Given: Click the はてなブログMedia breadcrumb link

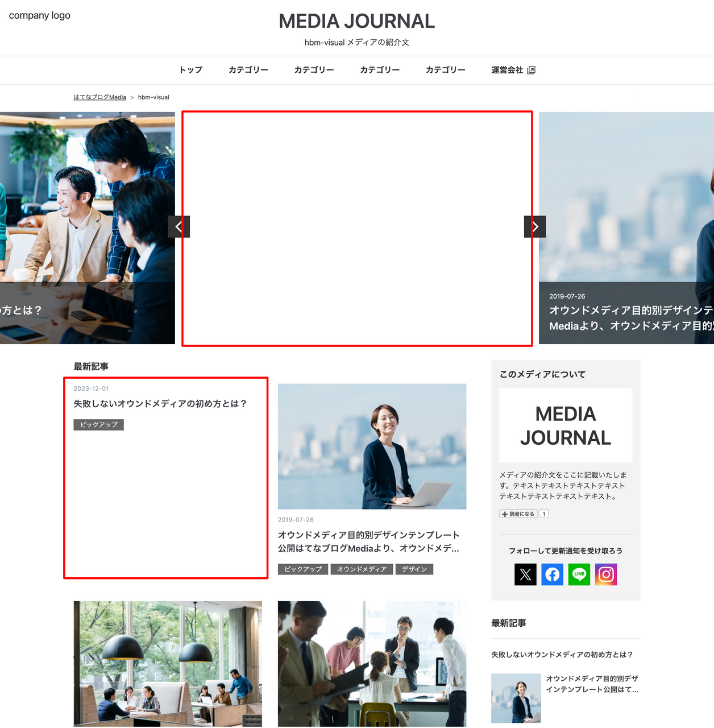Looking at the screenshot, I should pos(99,97).
